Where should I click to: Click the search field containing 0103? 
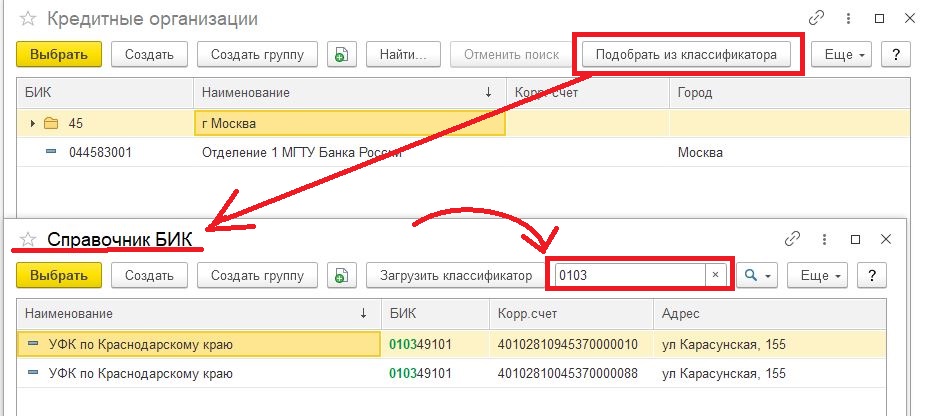[630, 275]
